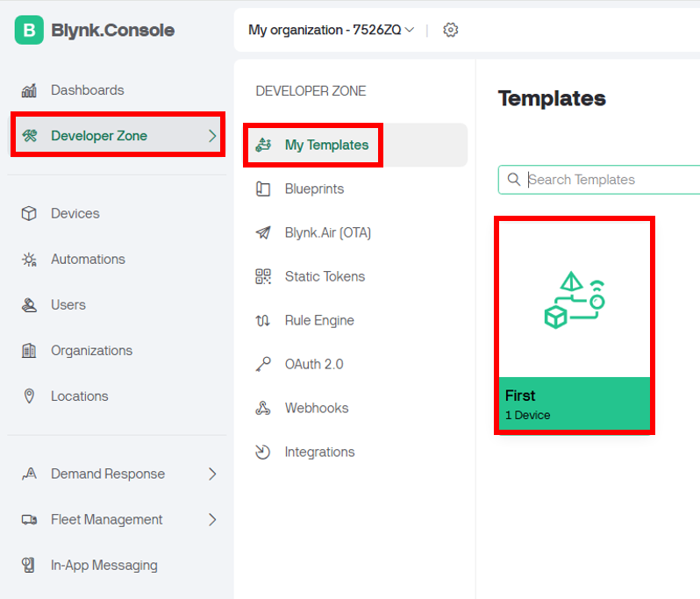Open Dashboards in the sidebar
The image size is (700, 599).
(x=118, y=90)
